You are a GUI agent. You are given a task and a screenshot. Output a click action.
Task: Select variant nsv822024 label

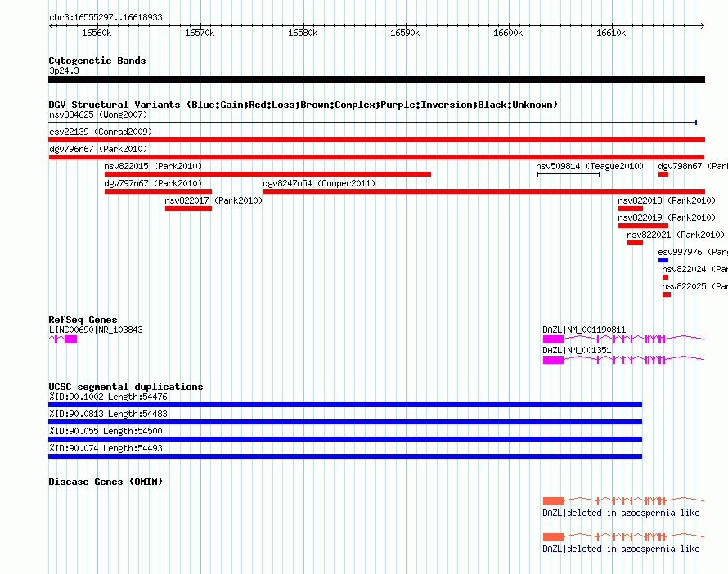[x=694, y=269]
